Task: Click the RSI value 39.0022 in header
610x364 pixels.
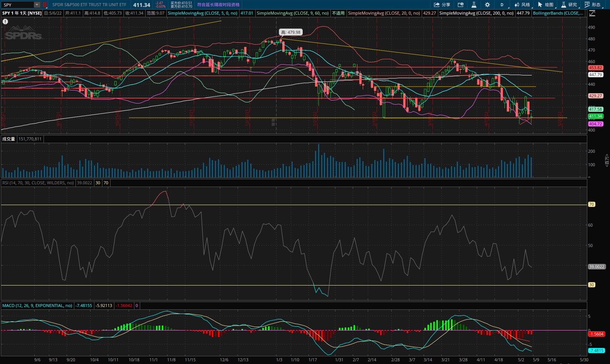Action: click(x=84, y=183)
